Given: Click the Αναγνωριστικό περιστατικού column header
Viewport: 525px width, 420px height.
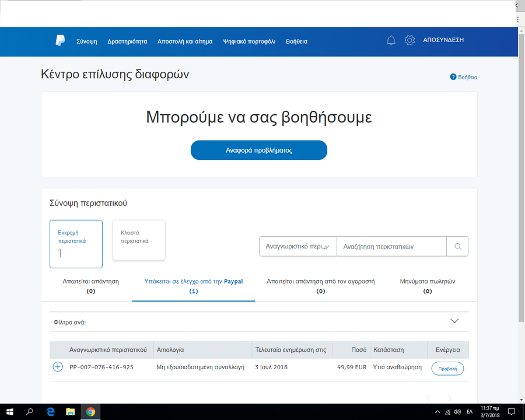Looking at the screenshot, I should [108, 349].
